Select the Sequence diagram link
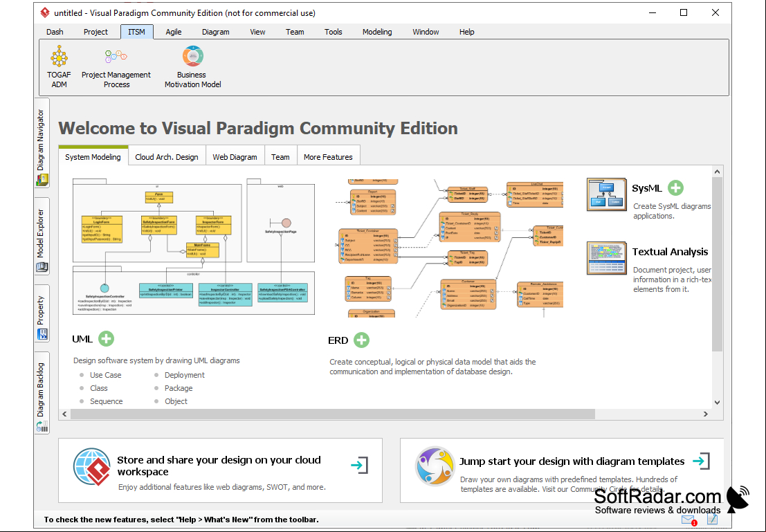The width and height of the screenshot is (766, 532). click(x=106, y=401)
